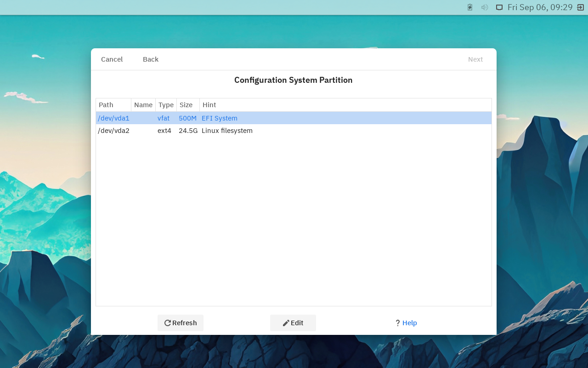Click the speaker volume icon in the top bar
Image resolution: width=588 pixels, height=368 pixels.
484,7
